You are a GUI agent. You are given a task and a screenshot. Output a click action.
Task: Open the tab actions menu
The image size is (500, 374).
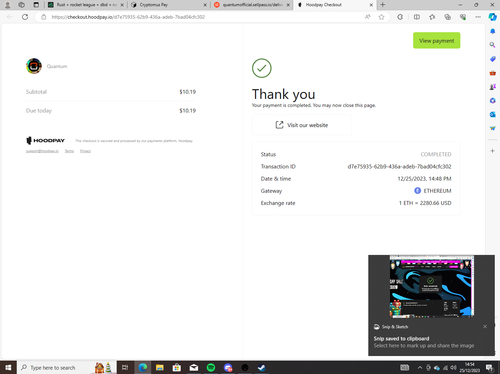pyautogui.click(x=36, y=5)
